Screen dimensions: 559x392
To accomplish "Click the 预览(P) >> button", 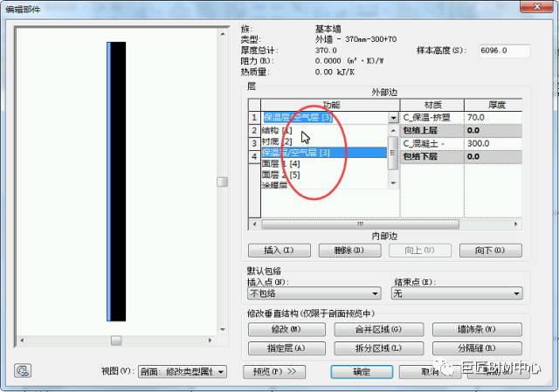I will pyautogui.click(x=274, y=372).
